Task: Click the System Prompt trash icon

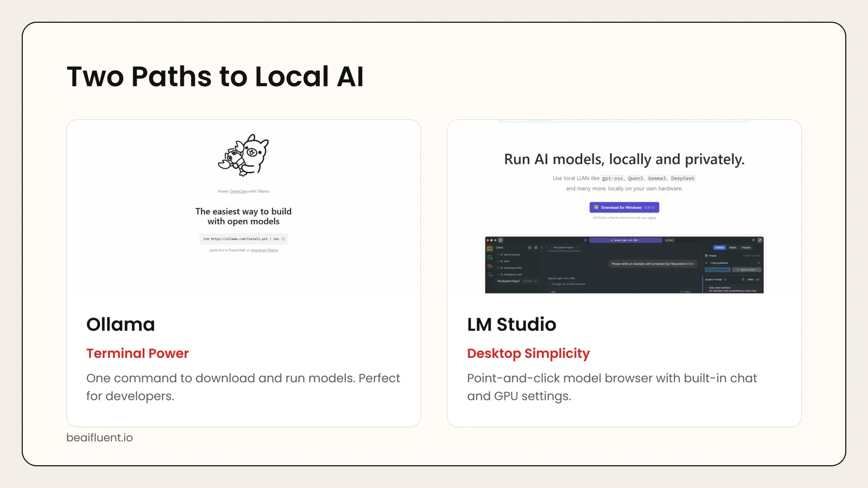Action: tap(743, 280)
